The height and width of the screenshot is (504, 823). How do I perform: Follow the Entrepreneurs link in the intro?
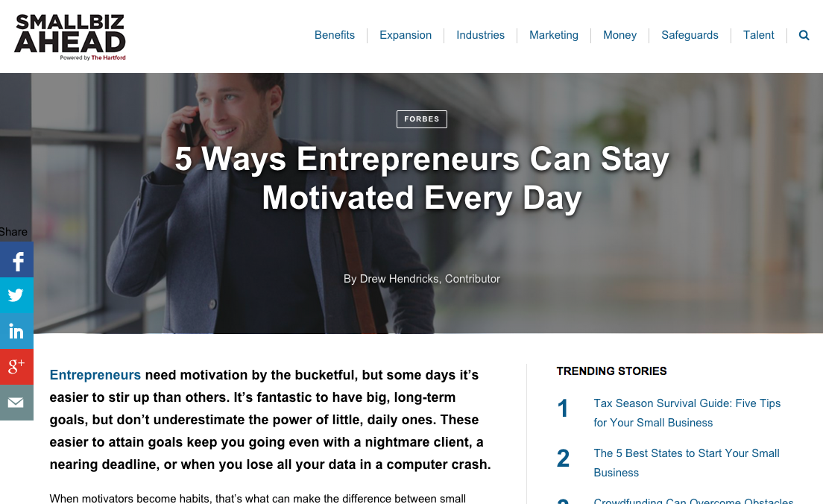[x=95, y=375]
